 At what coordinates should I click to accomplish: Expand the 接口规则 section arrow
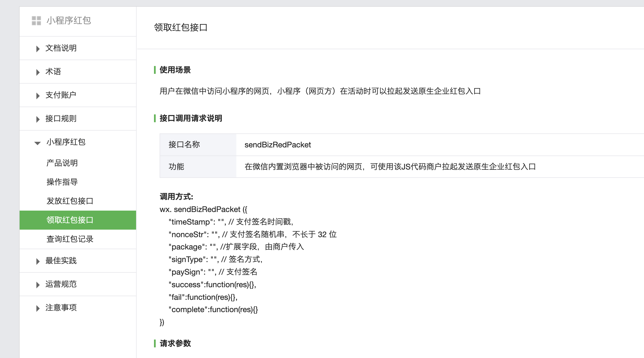[38, 119]
